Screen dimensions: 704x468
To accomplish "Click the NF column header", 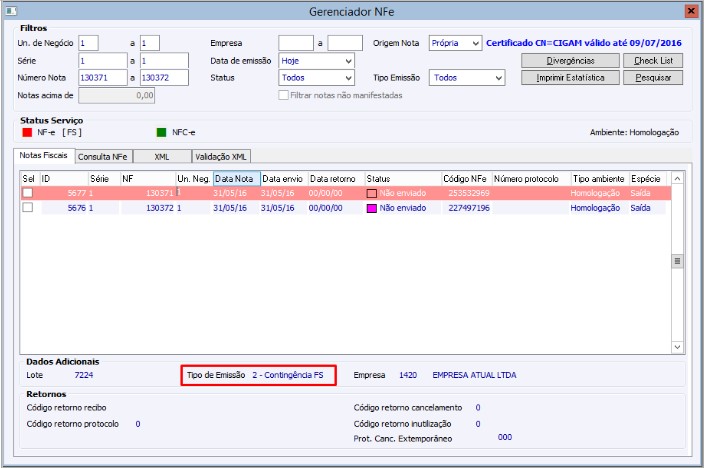I will (148, 179).
